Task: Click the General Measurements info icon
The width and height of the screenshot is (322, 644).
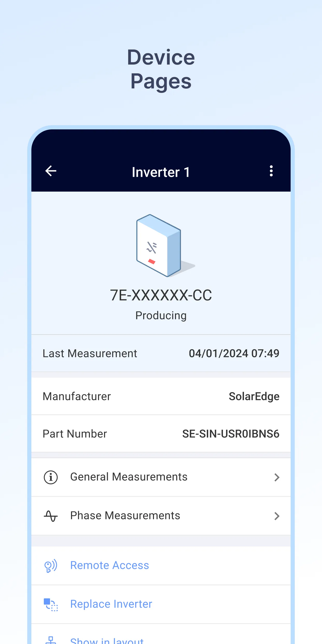Action: pos(51,477)
